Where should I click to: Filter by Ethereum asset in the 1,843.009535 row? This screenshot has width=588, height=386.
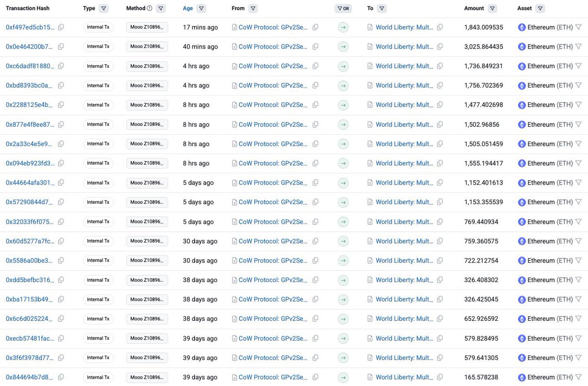(x=578, y=27)
